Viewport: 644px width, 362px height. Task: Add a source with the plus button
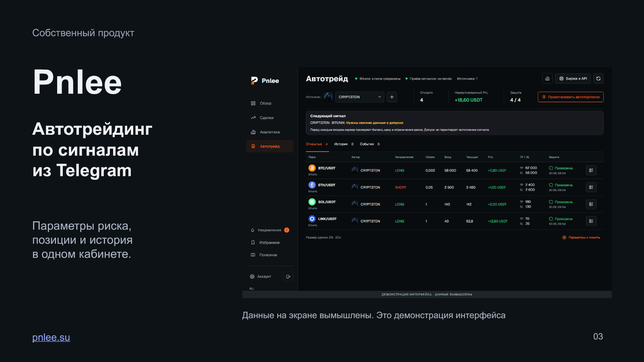coord(392,97)
